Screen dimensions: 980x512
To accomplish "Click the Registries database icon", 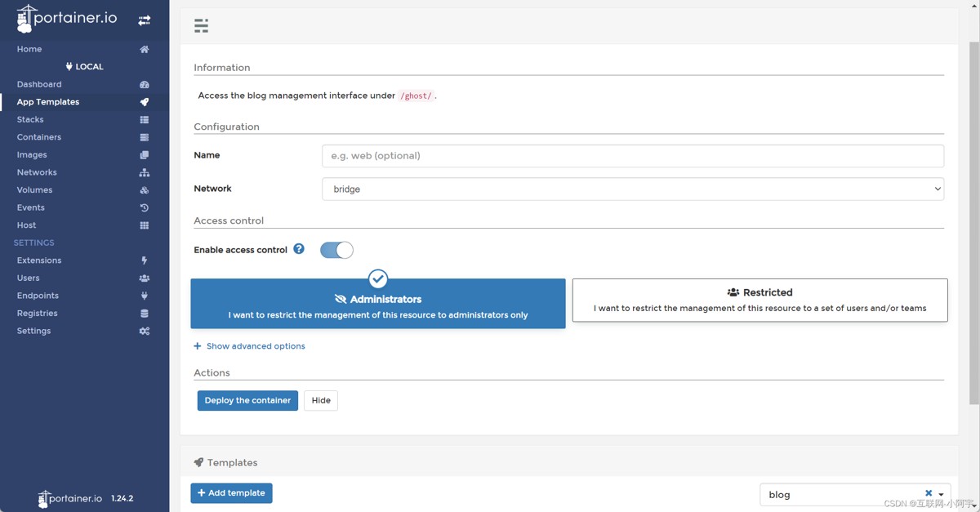I will (145, 314).
